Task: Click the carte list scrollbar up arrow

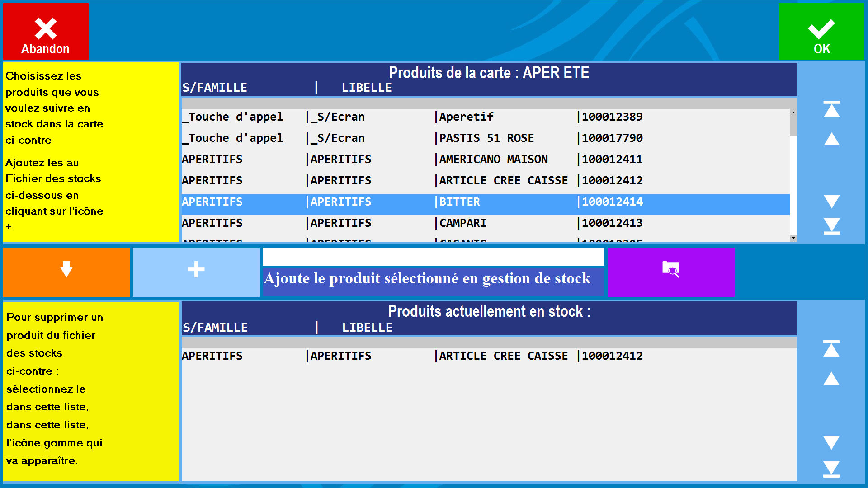Action: pos(793,113)
